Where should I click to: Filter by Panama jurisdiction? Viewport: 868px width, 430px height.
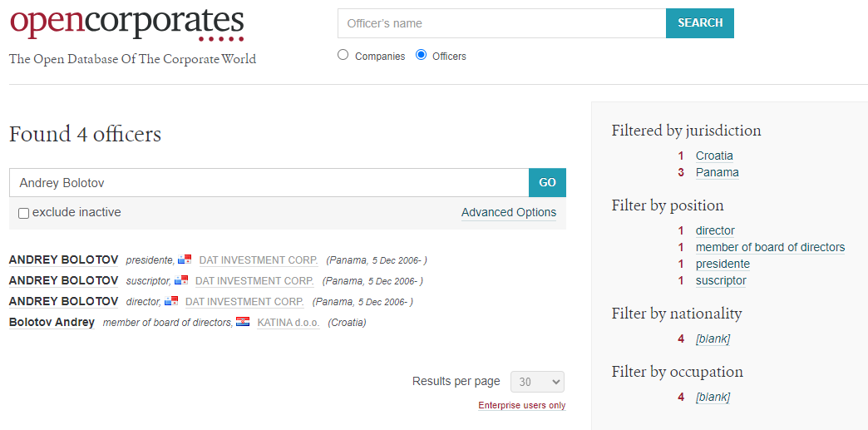[x=717, y=172]
